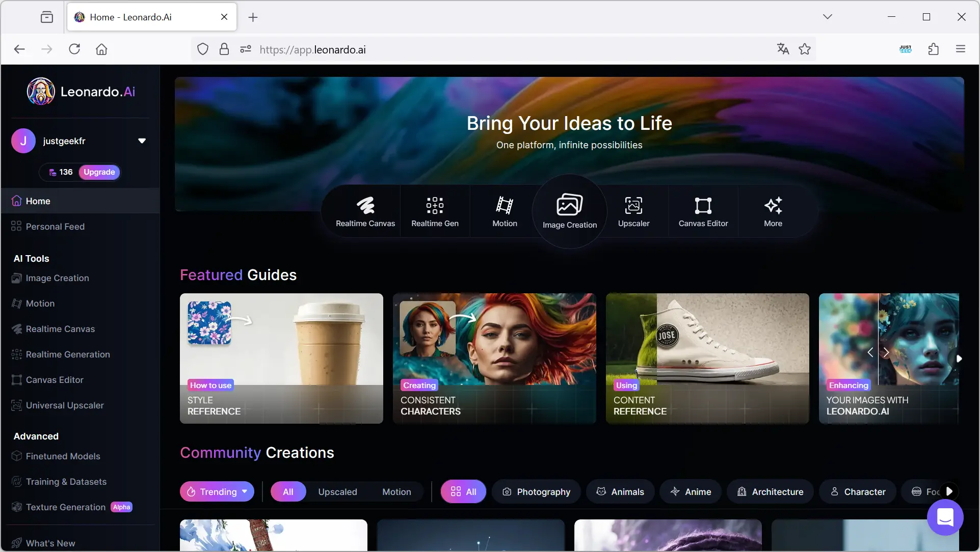Open the first community creation thumbnail
Screen dimensions: 980x552
pos(274,535)
